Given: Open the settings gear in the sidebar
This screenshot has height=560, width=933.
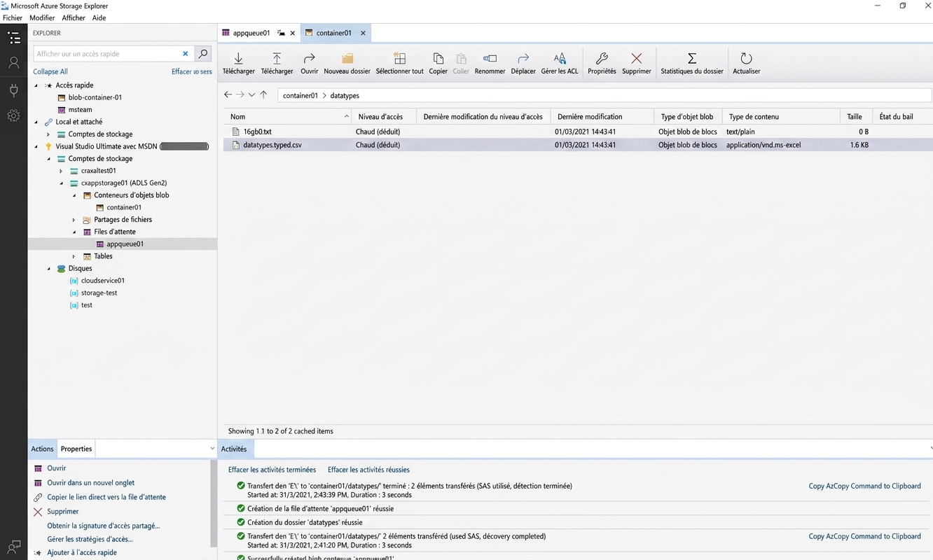Looking at the screenshot, I should pos(13,115).
